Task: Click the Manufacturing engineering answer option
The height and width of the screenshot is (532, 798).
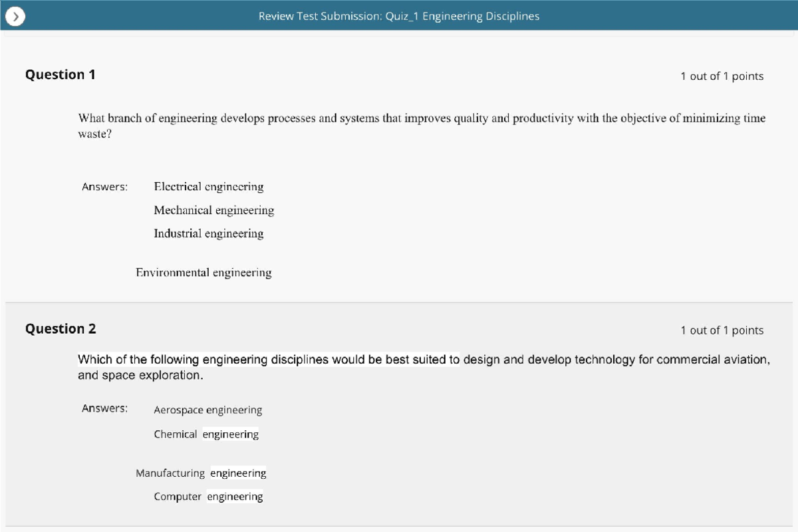Action: [201, 473]
